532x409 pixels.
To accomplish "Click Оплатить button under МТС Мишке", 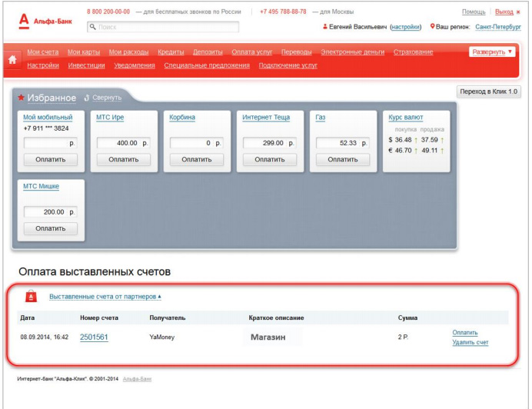I will pos(51,228).
